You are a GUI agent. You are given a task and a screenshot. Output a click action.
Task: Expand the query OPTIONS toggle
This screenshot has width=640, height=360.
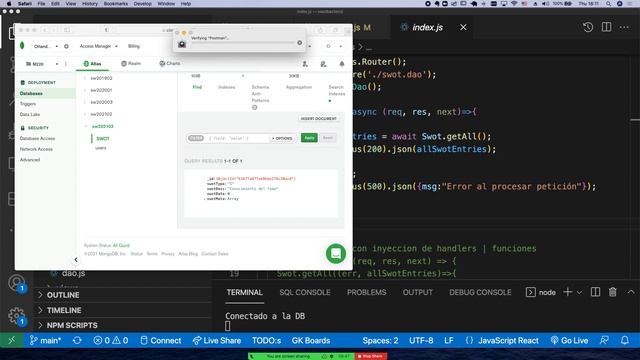282,138
